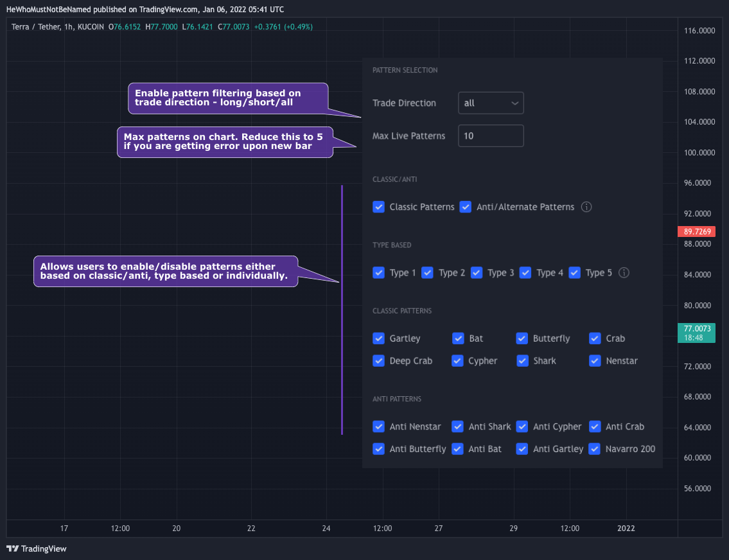Disable the Bat pattern checkbox
Screen dimensions: 729x560
tap(458, 338)
